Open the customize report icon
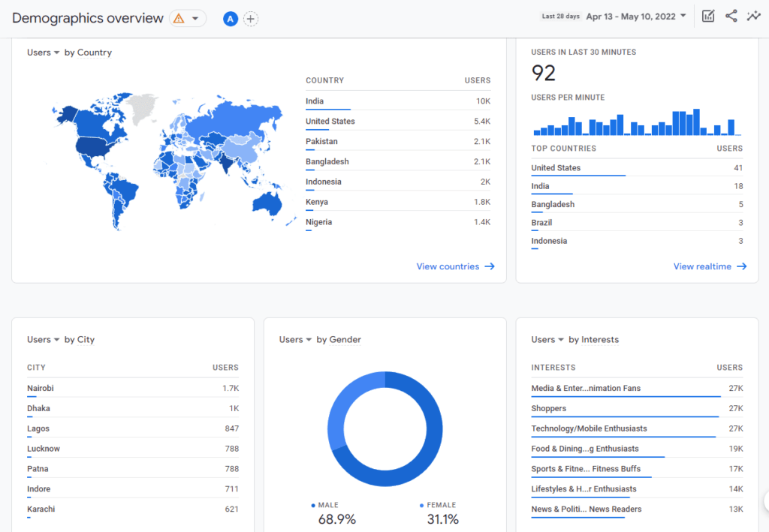This screenshot has height=532, width=769. click(708, 16)
